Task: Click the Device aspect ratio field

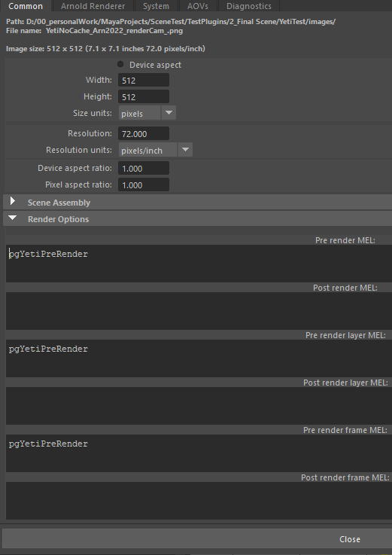Action: tap(144, 168)
